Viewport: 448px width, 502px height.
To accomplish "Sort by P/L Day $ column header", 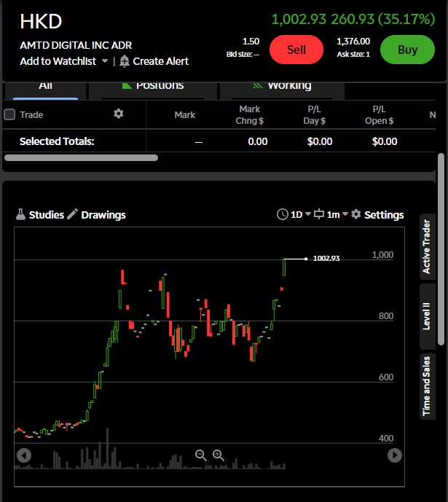I will pyautogui.click(x=314, y=115).
